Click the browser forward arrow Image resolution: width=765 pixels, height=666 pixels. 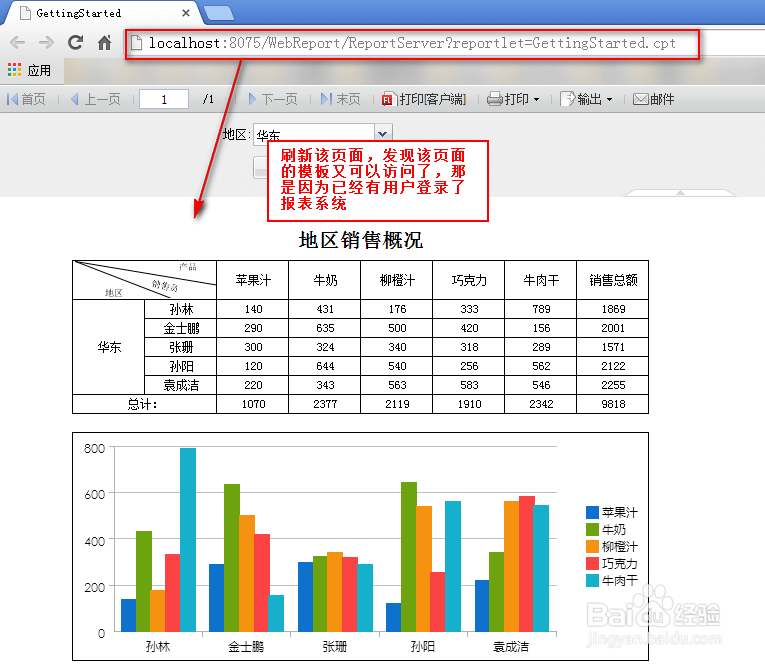pyautogui.click(x=46, y=43)
